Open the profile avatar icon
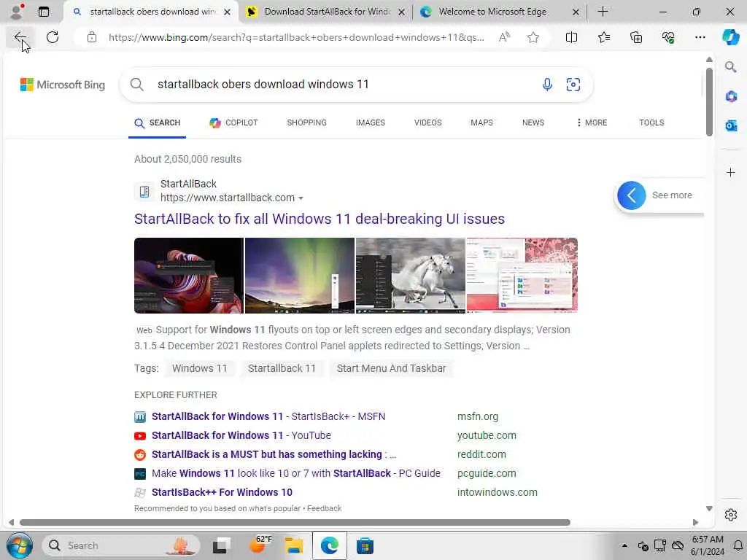Viewport: 747px width, 560px height. tap(17, 11)
